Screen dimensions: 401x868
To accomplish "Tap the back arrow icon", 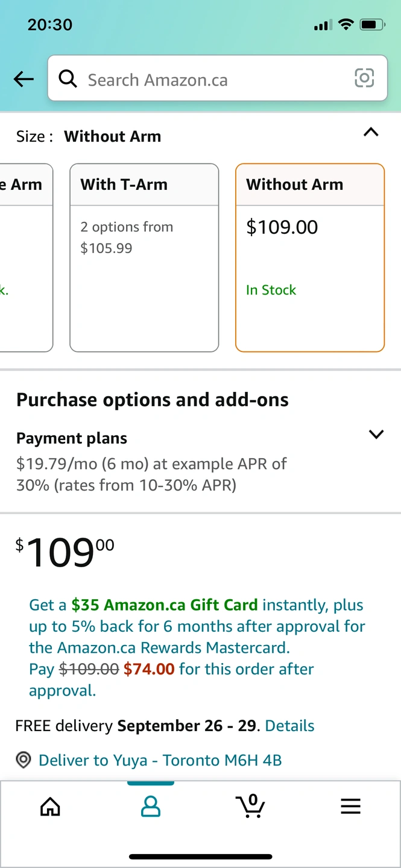I will [x=24, y=79].
